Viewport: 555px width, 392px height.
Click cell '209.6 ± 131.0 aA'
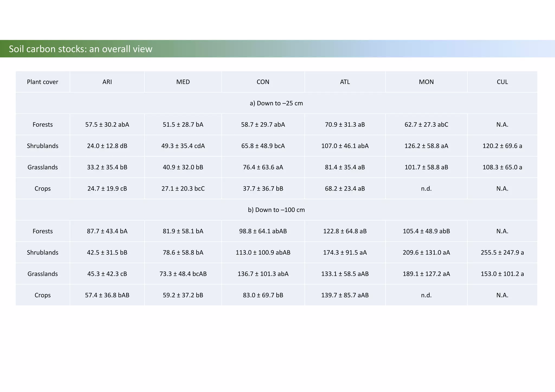click(426, 253)
